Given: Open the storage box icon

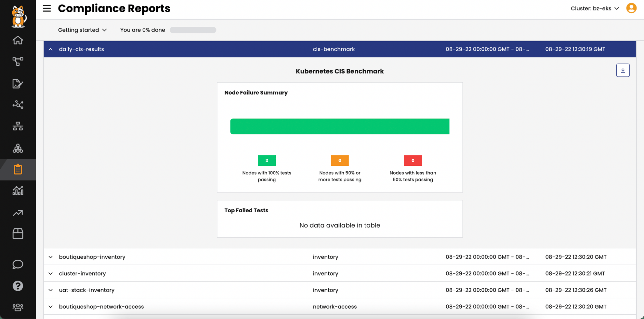Looking at the screenshot, I should point(18,234).
